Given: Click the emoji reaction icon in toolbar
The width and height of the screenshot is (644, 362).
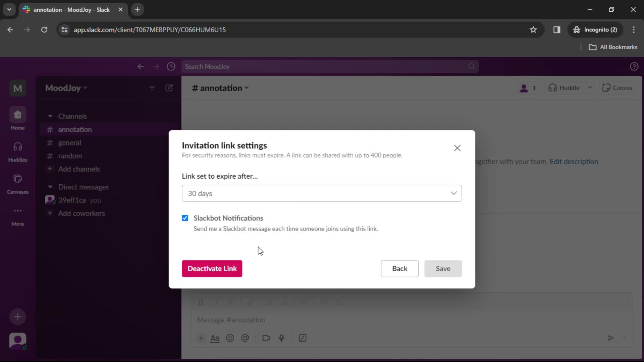Looking at the screenshot, I should pyautogui.click(x=230, y=338).
